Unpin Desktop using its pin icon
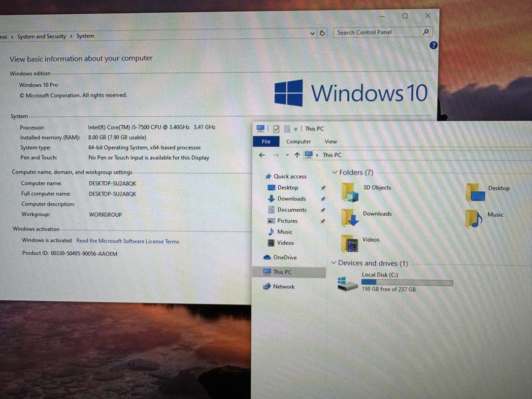The height and width of the screenshot is (399, 532). (323, 188)
